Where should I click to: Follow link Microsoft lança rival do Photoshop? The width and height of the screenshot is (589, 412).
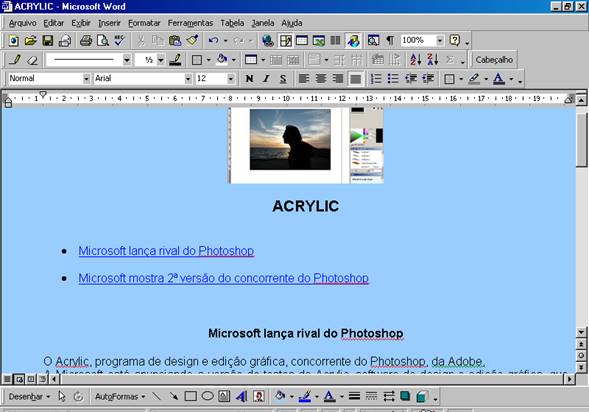tap(166, 251)
